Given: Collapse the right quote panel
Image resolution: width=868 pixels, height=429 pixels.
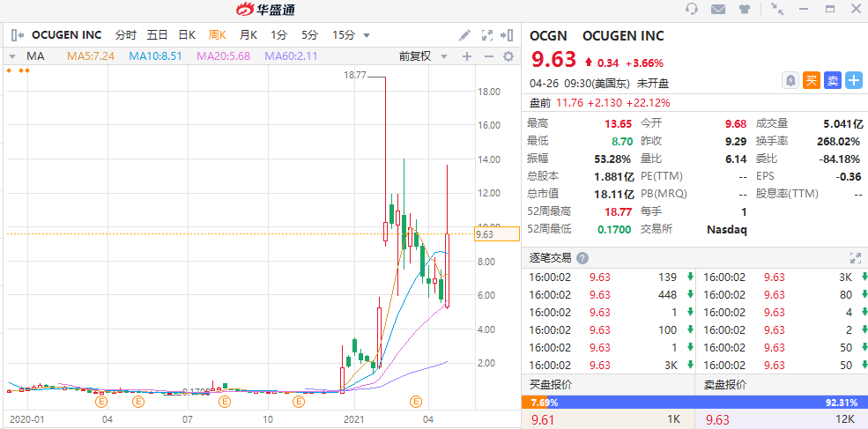Looking at the screenshot, I should (x=507, y=35).
